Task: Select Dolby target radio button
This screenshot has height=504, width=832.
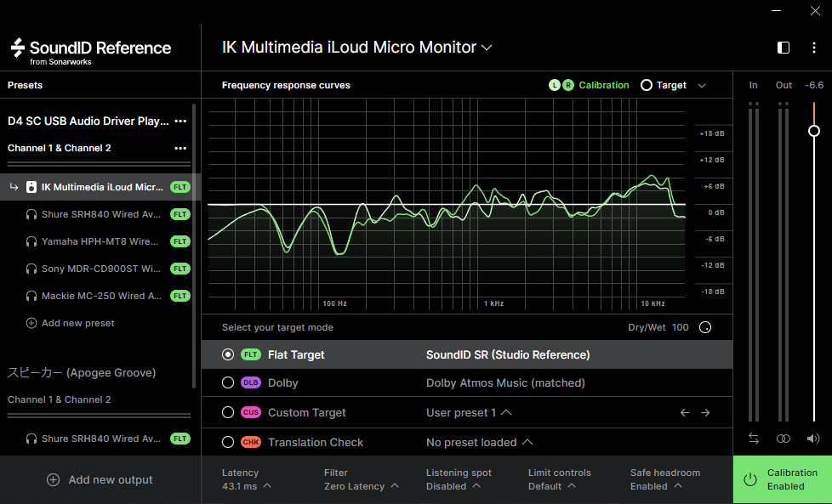Action: coord(228,382)
